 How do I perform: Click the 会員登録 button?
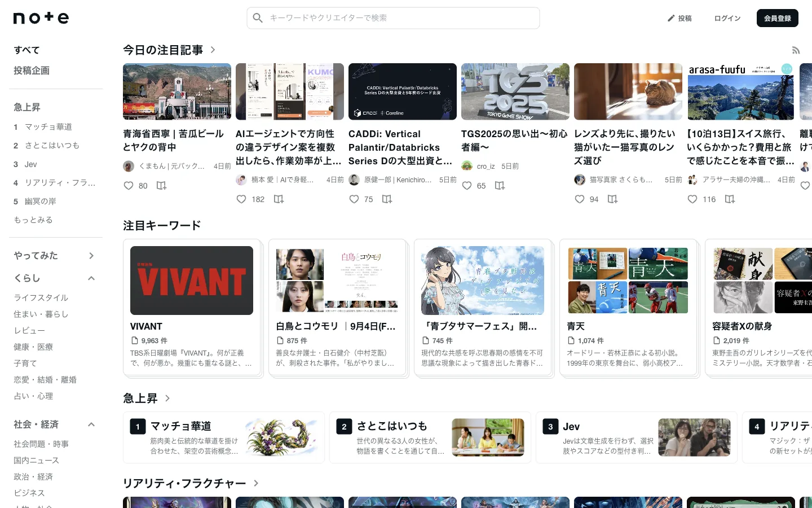pos(777,18)
